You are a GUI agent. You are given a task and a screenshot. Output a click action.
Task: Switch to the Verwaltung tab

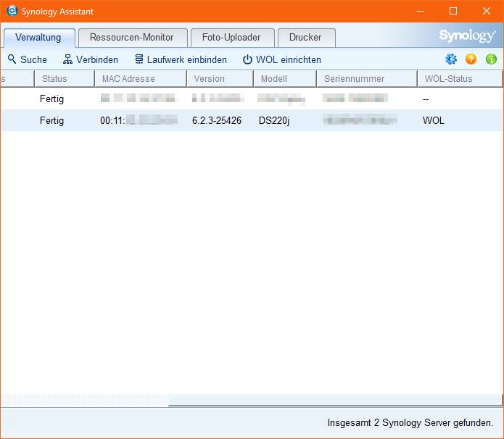[38, 38]
